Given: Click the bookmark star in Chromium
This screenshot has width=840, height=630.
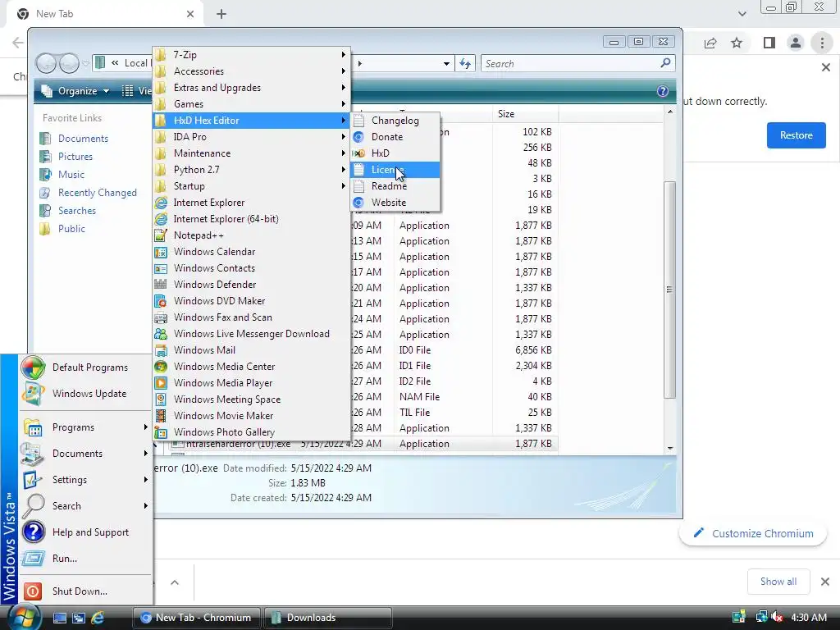Looking at the screenshot, I should pyautogui.click(x=737, y=43).
